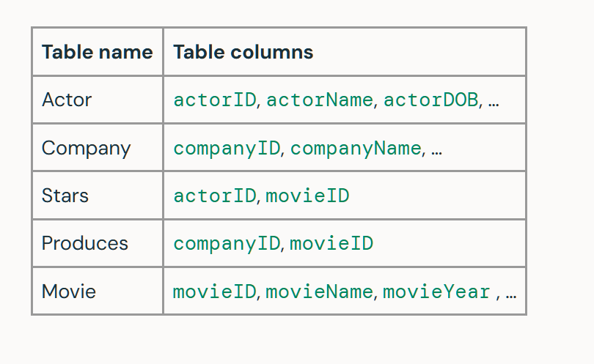
Task: Select the Actor table name cell
Action: click(98, 100)
